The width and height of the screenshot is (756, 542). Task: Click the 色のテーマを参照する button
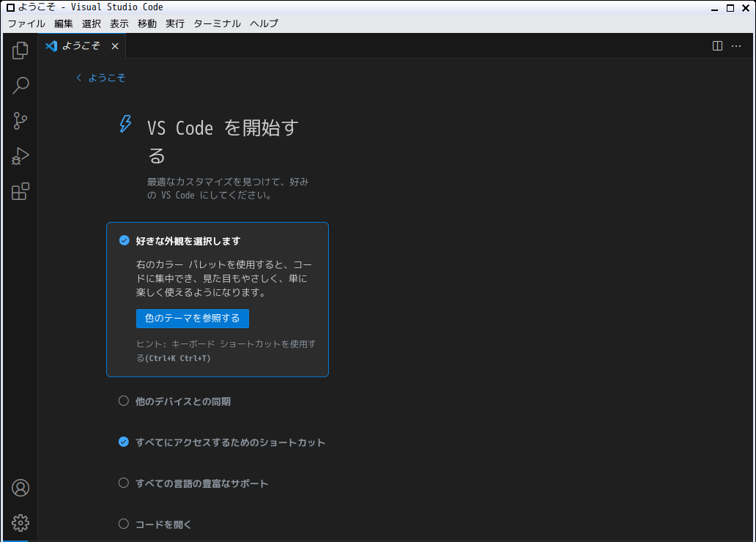pos(193,319)
